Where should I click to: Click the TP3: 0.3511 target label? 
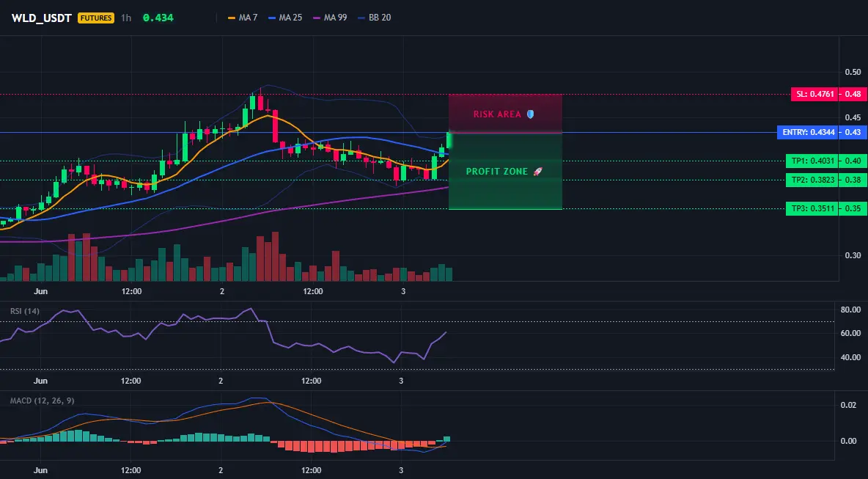point(812,209)
